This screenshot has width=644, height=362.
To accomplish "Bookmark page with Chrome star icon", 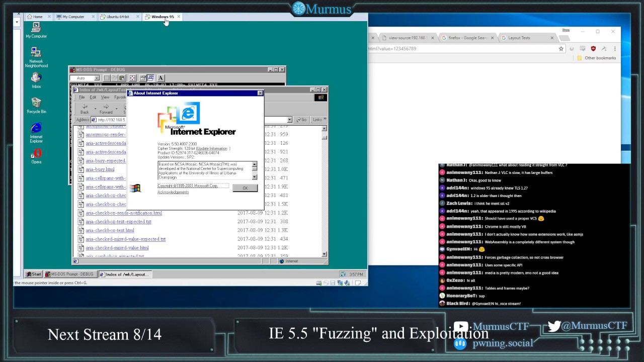I will point(561,49).
